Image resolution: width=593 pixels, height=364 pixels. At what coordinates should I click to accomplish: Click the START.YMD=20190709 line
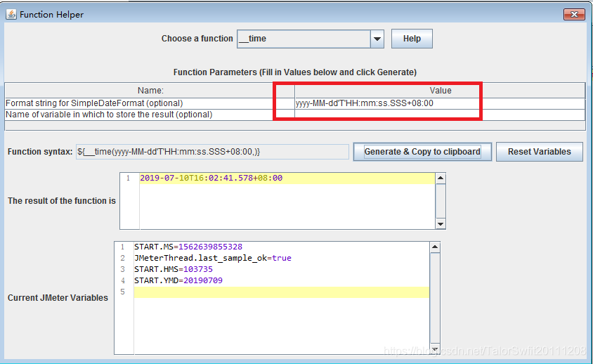178,281
